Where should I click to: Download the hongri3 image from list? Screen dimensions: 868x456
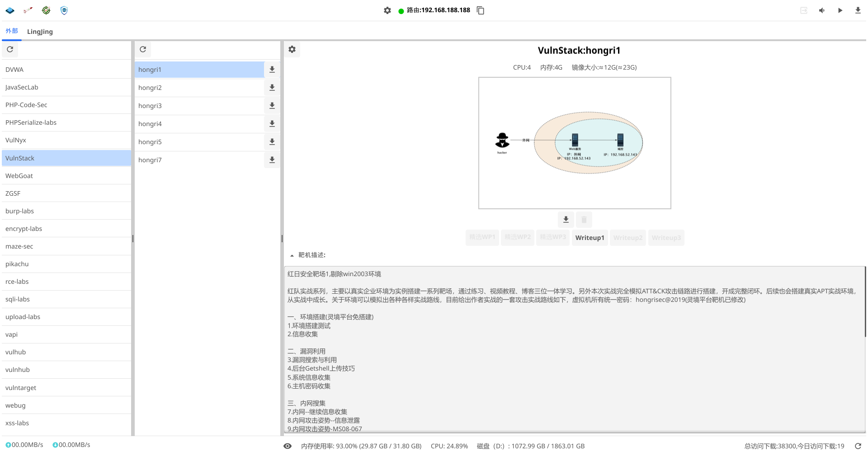[272, 106]
